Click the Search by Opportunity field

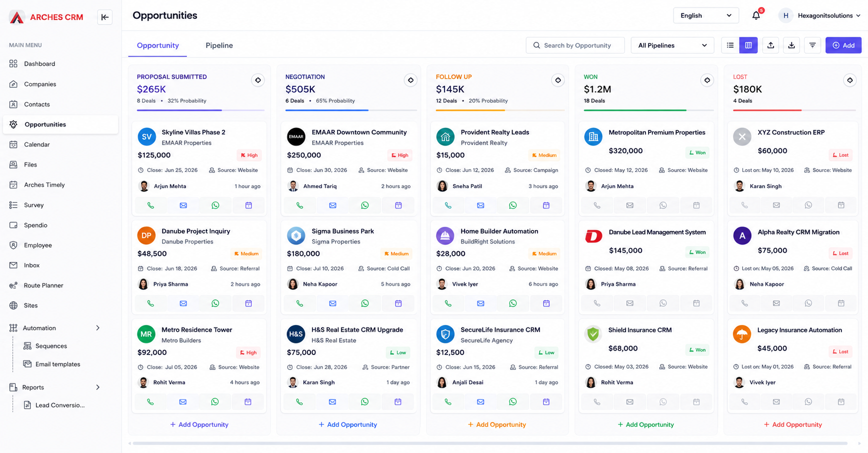coord(575,45)
